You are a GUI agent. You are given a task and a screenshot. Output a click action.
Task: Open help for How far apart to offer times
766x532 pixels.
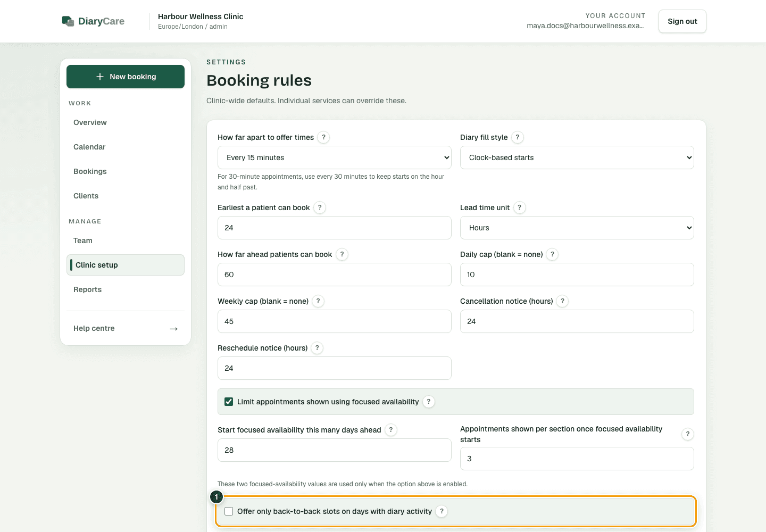pos(323,137)
